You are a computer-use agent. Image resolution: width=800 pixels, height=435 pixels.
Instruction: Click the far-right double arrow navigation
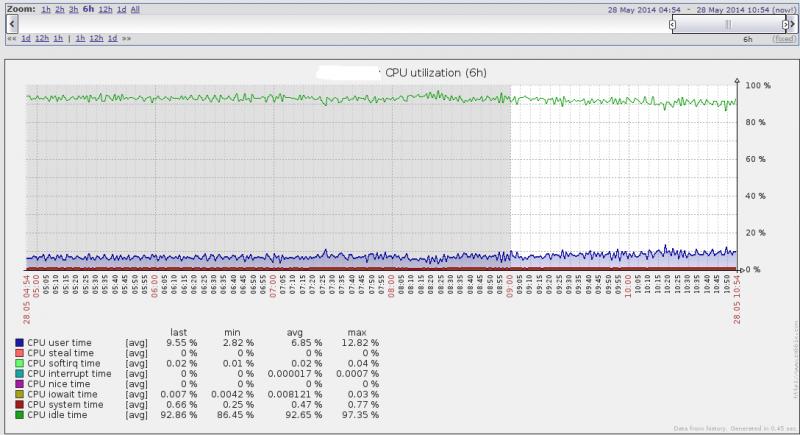click(x=127, y=38)
